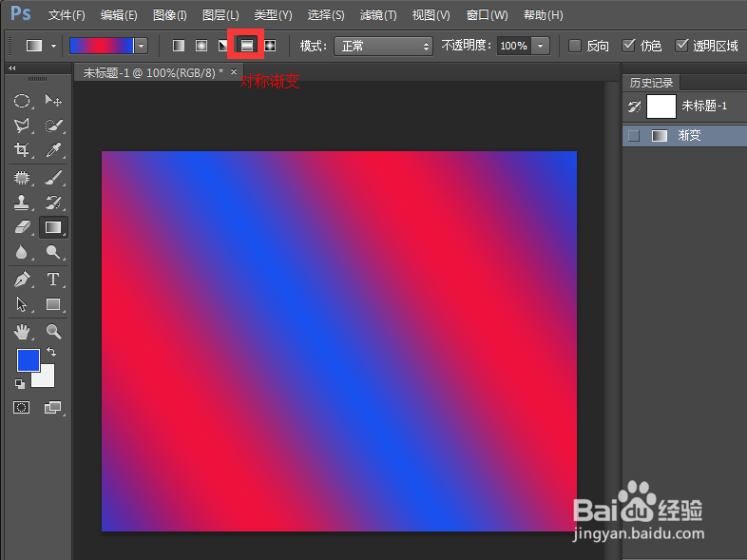Disable the 透明区域 transparency checkbox

tap(681, 46)
